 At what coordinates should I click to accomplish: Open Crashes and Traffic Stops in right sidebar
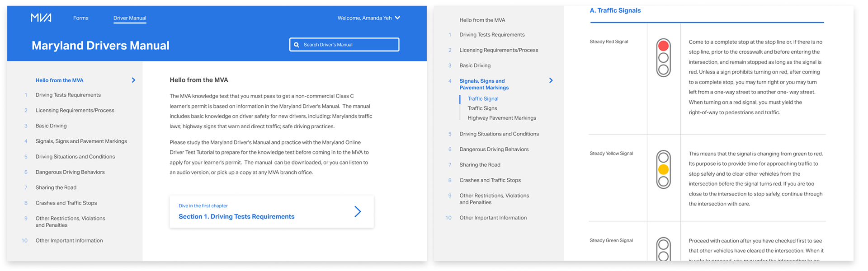pyautogui.click(x=490, y=180)
